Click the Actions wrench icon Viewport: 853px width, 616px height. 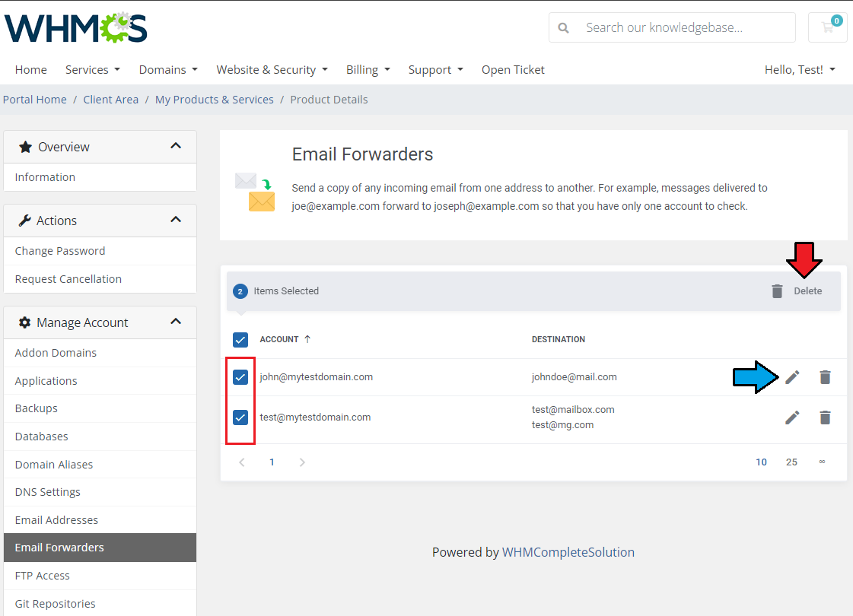coord(24,221)
